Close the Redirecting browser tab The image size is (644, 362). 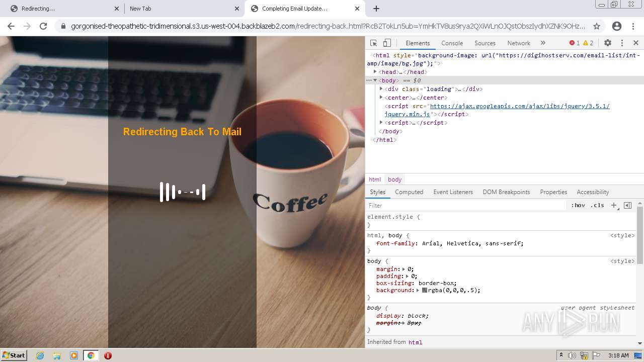pyautogui.click(x=116, y=9)
